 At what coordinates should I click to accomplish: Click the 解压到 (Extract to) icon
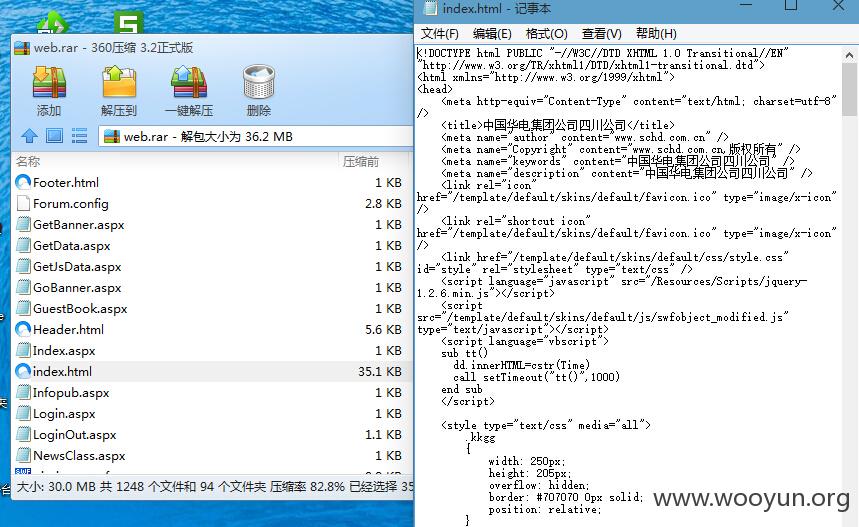(119, 83)
